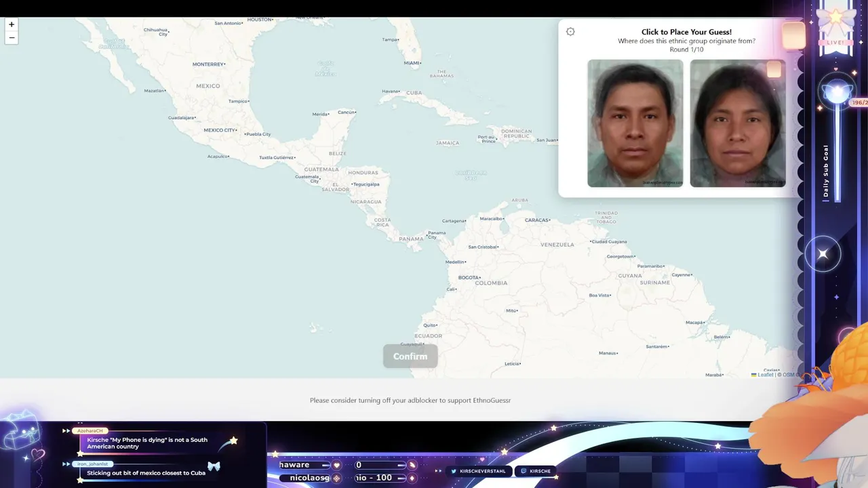Click the heart icon next to haware
Screen dimensions: 868x488
click(x=336, y=465)
